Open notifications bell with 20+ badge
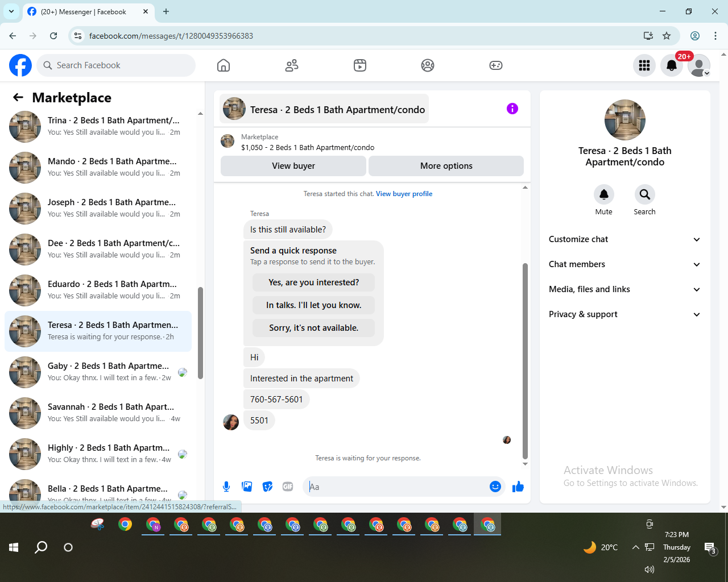 (x=672, y=65)
